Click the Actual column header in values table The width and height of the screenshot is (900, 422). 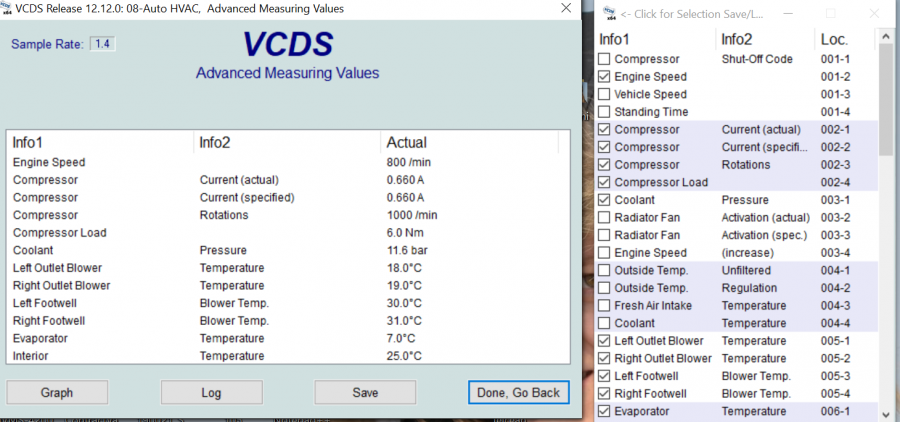click(x=406, y=143)
